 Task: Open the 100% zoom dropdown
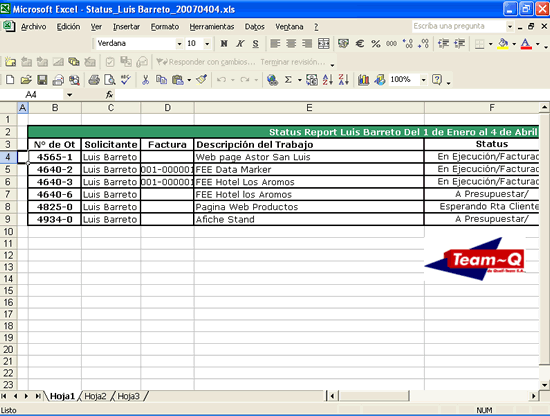point(423,80)
